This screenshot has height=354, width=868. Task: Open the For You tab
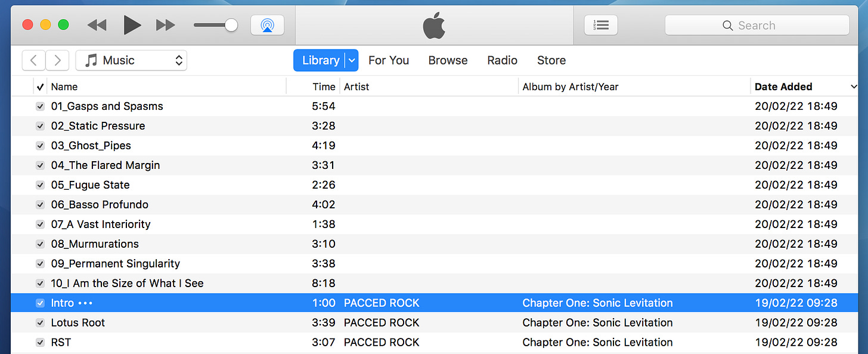click(x=389, y=60)
